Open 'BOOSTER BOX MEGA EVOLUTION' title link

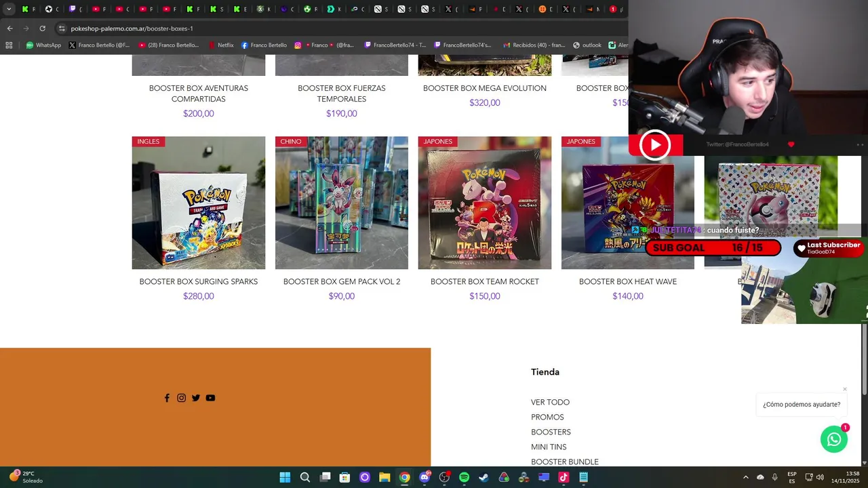pyautogui.click(x=485, y=88)
